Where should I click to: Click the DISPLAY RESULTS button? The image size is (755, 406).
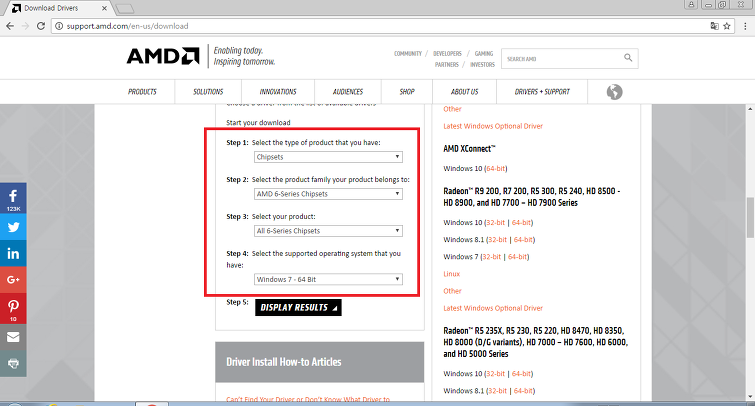(298, 307)
